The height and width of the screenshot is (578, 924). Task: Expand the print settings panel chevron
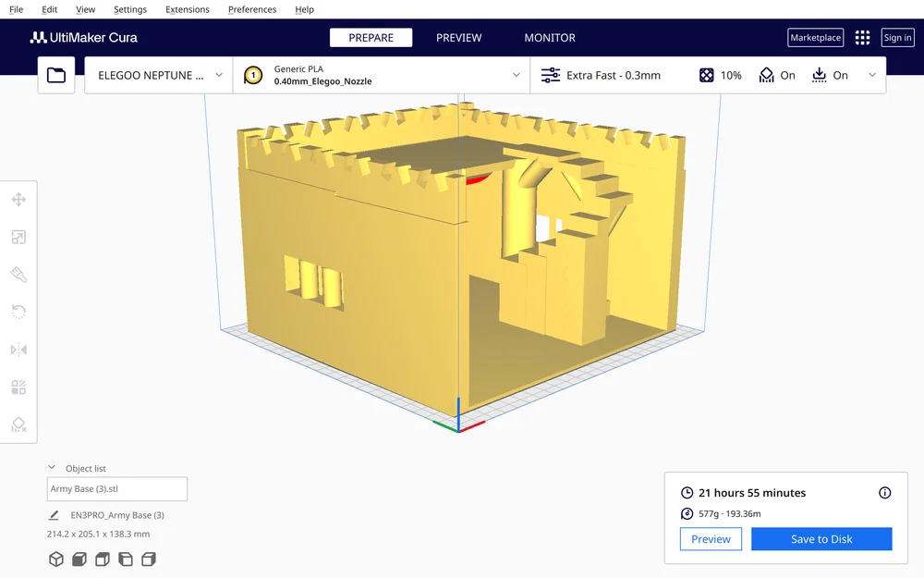tap(872, 76)
